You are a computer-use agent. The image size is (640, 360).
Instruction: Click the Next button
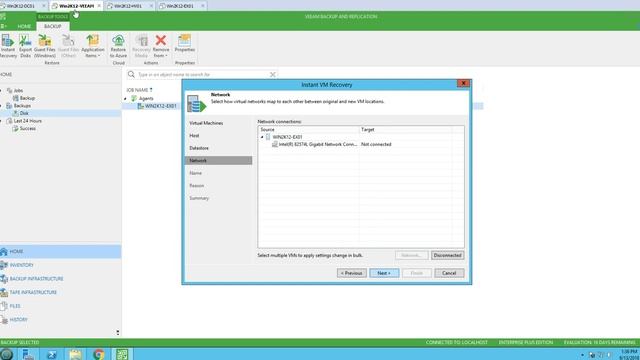pyautogui.click(x=384, y=273)
